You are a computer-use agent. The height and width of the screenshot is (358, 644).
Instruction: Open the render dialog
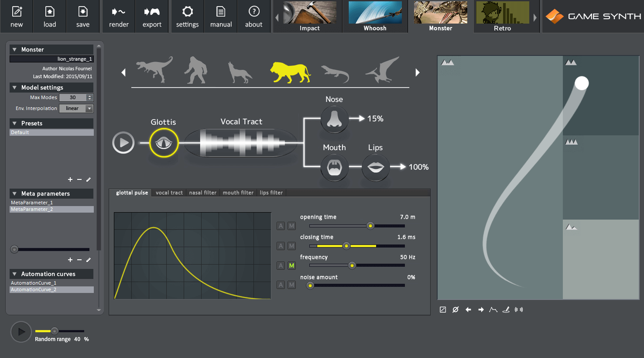(118, 16)
